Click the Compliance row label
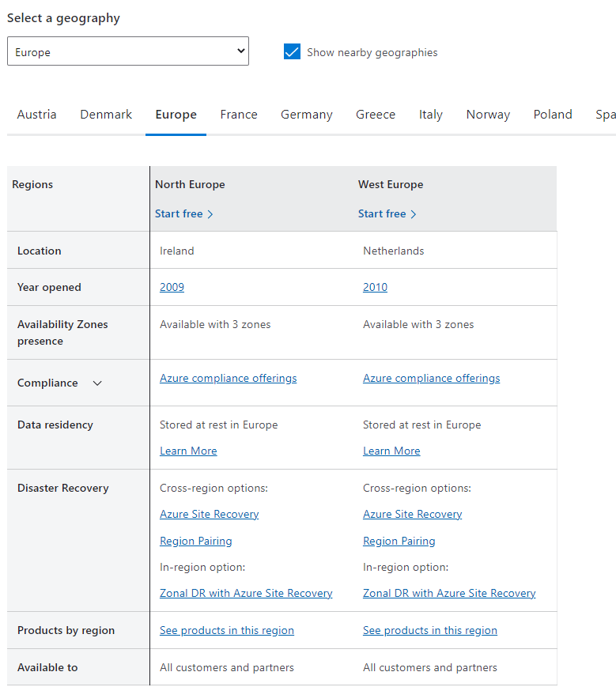Viewport: 616px width, 687px height. (x=47, y=383)
